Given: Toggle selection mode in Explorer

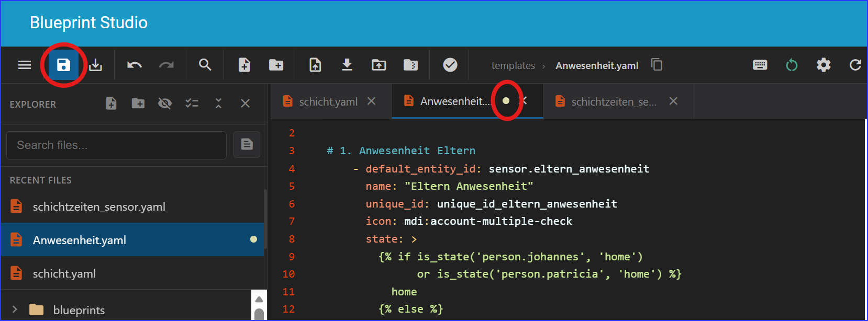Looking at the screenshot, I should click(x=192, y=104).
